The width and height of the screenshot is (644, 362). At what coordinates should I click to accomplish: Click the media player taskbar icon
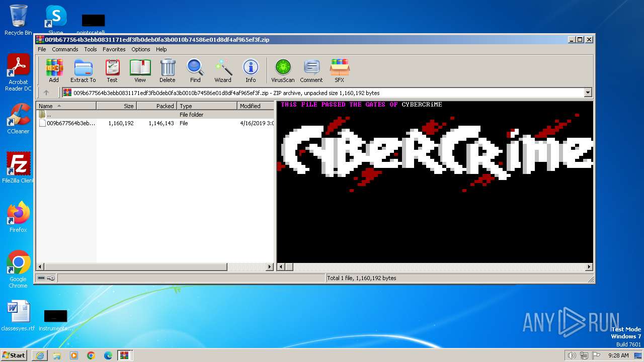[74, 355]
